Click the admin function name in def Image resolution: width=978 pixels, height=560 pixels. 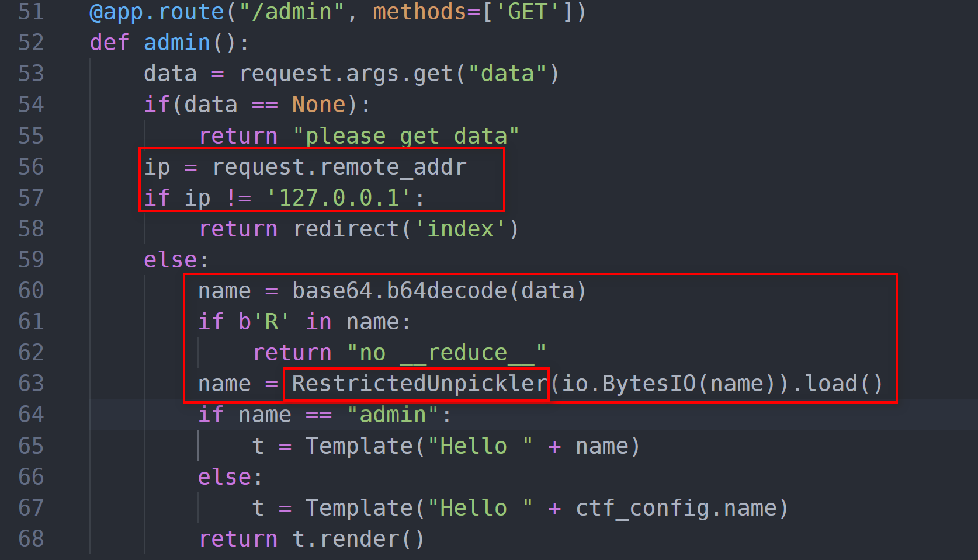coord(176,43)
